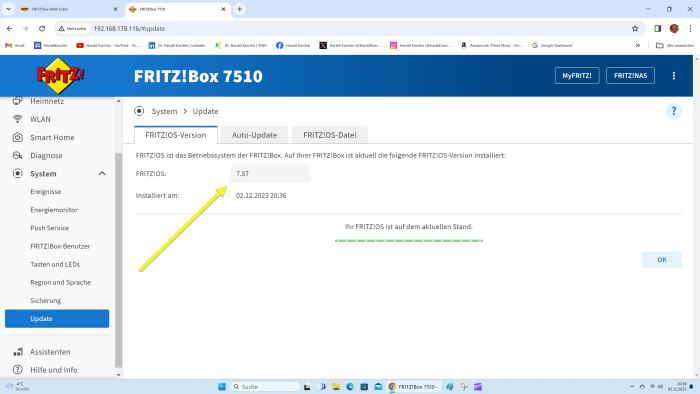Open the YouTube bookmark
This screenshot has height=394, width=700.
coord(108,46)
